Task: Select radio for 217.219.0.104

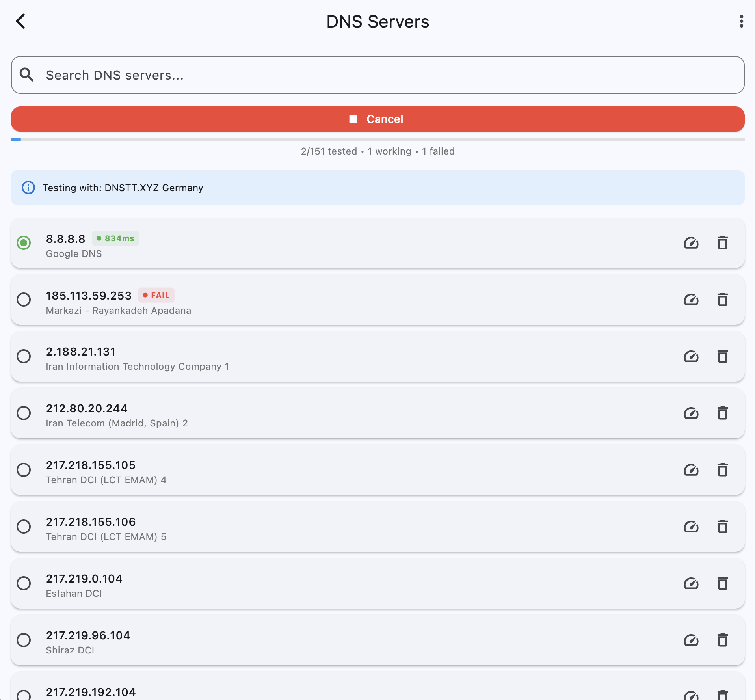Action: click(24, 583)
